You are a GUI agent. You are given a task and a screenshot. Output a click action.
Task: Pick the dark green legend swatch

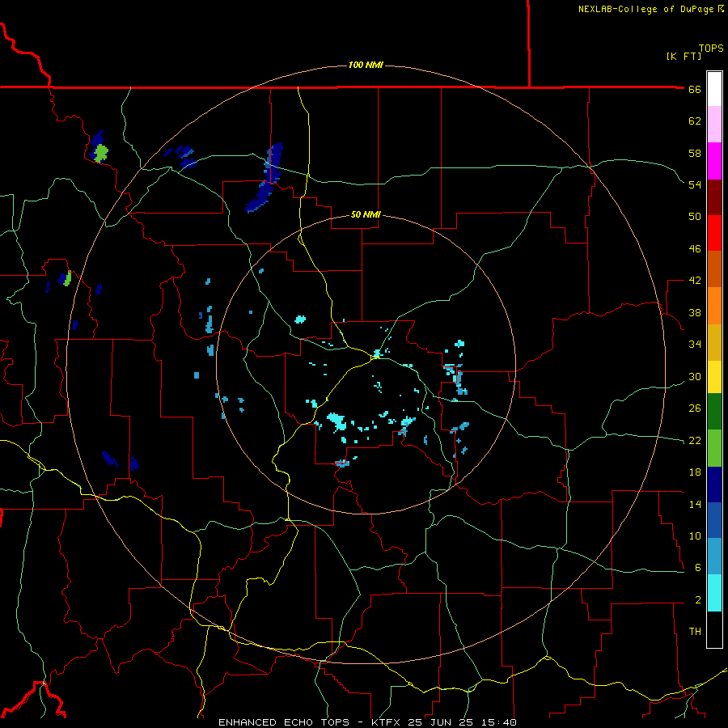(x=714, y=412)
